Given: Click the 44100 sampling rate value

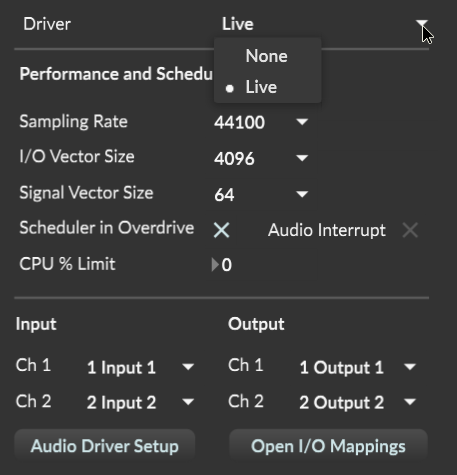Looking at the screenshot, I should pyautogui.click(x=239, y=122).
